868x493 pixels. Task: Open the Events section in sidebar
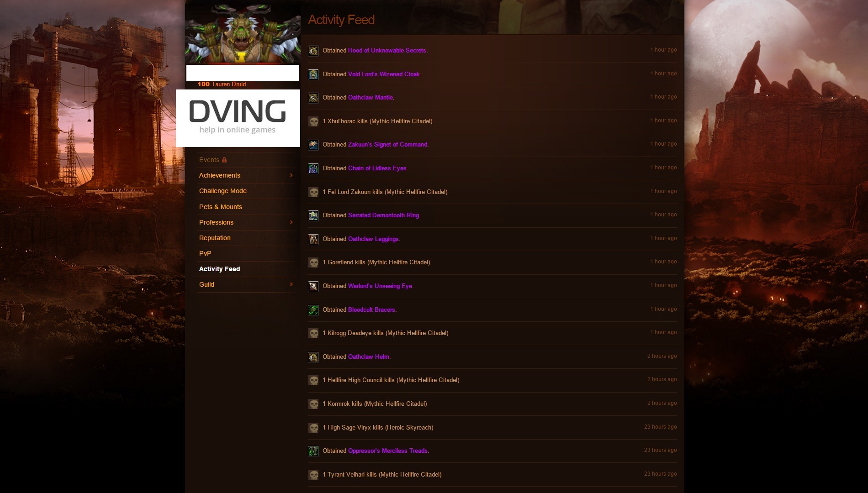coord(209,160)
